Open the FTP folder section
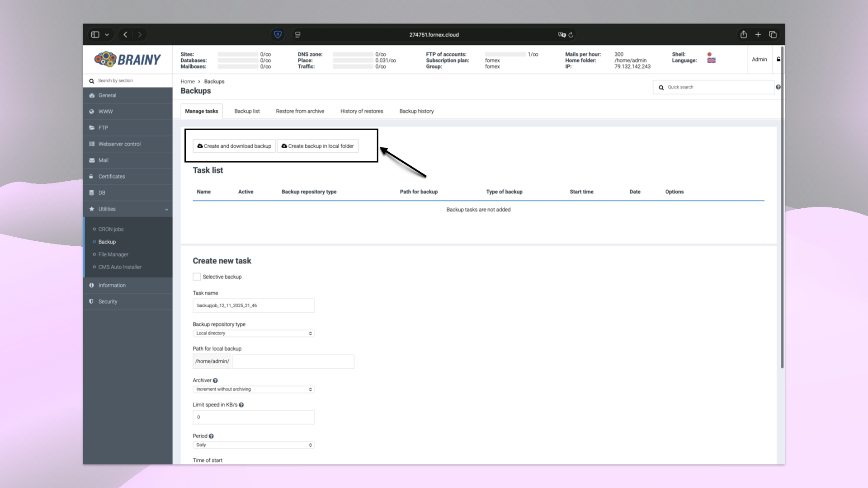 click(x=92, y=127)
